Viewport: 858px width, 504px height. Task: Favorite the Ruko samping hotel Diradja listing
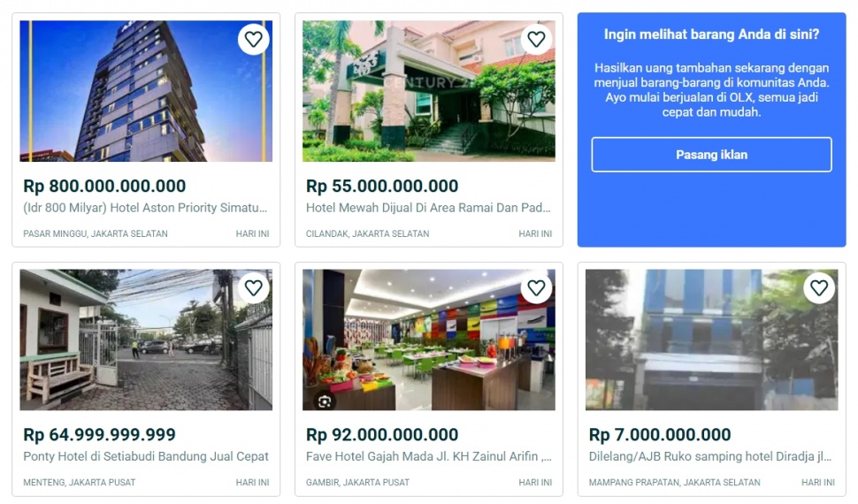[x=819, y=288]
